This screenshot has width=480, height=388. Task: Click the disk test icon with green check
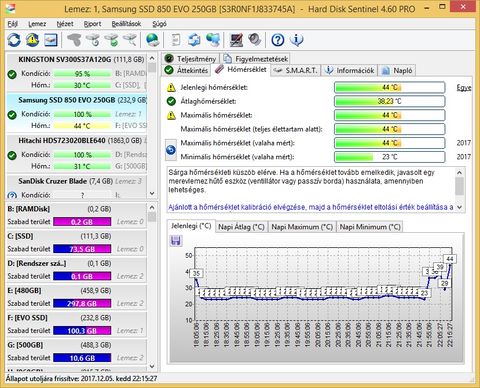111,40
